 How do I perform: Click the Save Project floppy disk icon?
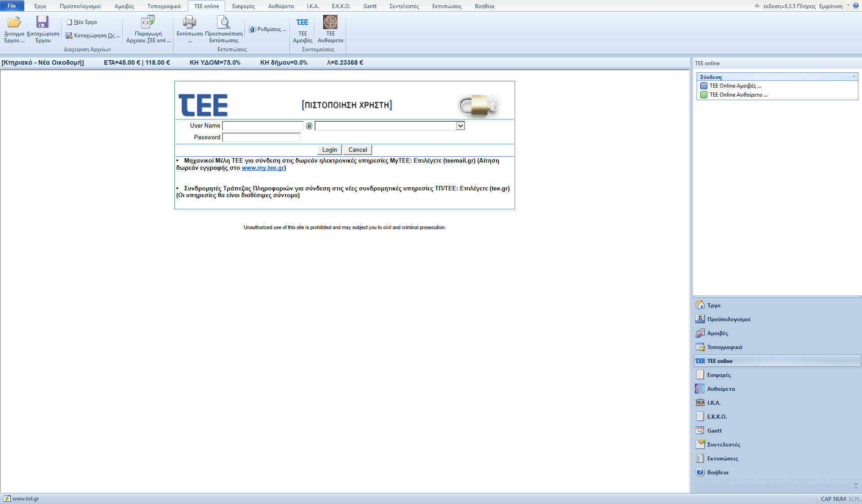click(43, 22)
